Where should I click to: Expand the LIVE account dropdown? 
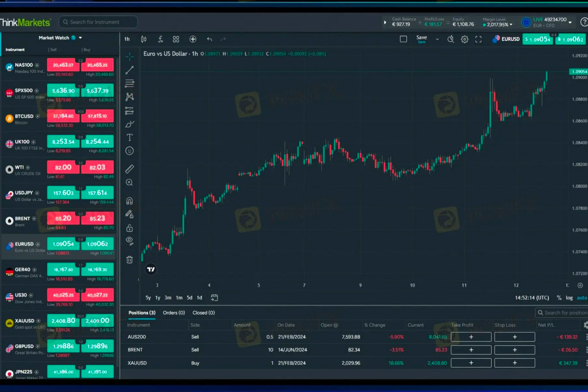click(x=570, y=23)
